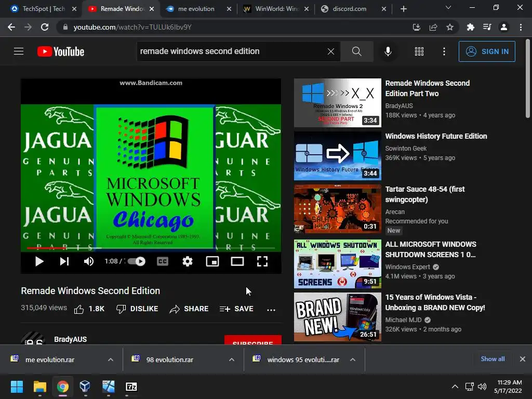Open the BradyAUS channel name
The width and height of the screenshot is (532, 399).
(70, 339)
